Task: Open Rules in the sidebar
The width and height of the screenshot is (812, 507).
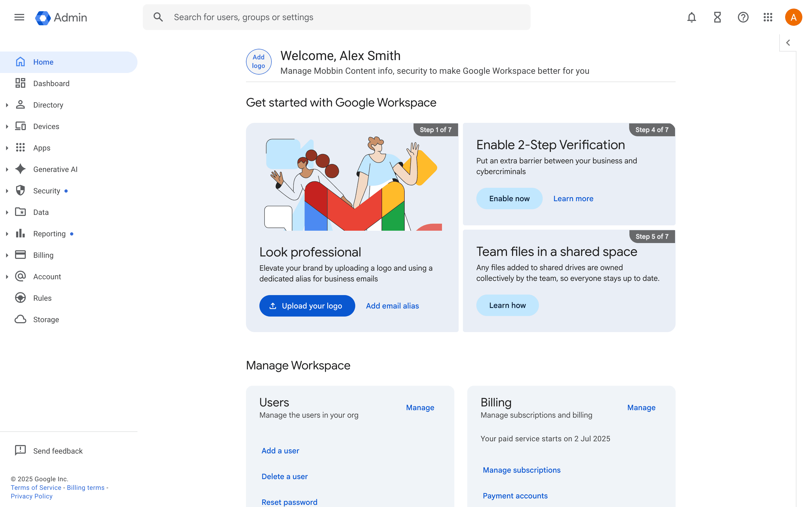Action: 42,298
